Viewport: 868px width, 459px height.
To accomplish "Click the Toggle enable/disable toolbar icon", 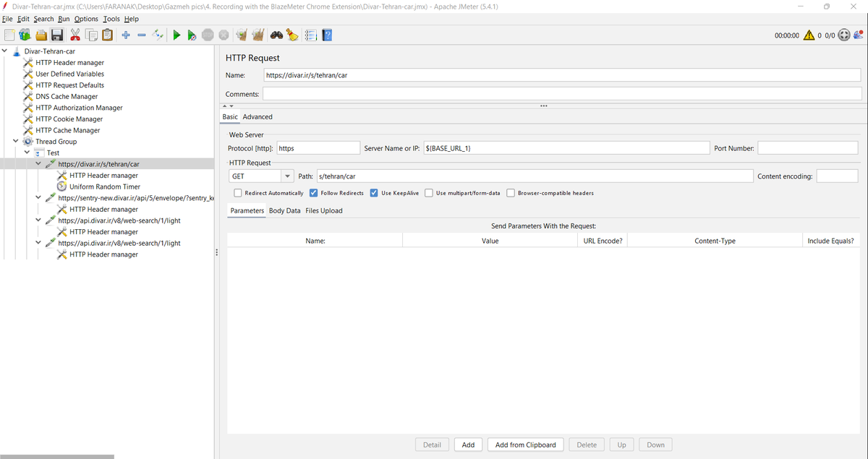I will coord(157,35).
